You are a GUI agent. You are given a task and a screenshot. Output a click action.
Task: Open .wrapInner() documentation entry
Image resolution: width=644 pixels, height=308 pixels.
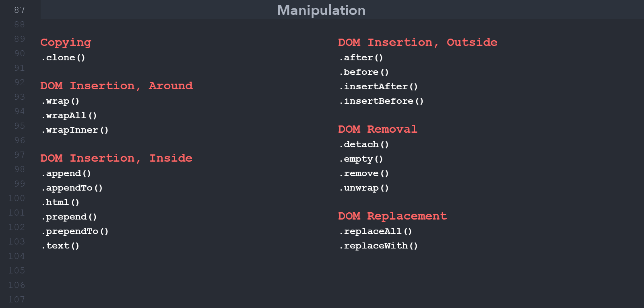click(75, 130)
